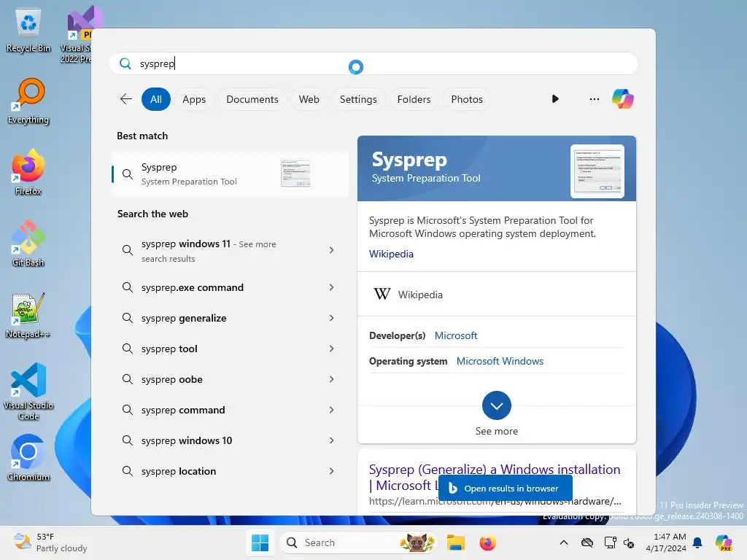The image size is (747, 560).
Task: Open Recycle Bin desktop icon
Action: 28,31
